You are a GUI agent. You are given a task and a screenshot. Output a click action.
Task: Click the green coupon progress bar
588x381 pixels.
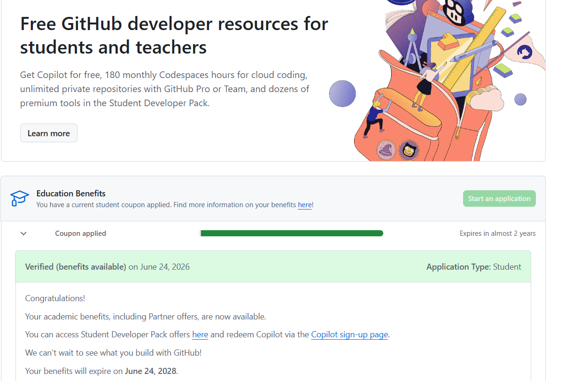(x=292, y=233)
